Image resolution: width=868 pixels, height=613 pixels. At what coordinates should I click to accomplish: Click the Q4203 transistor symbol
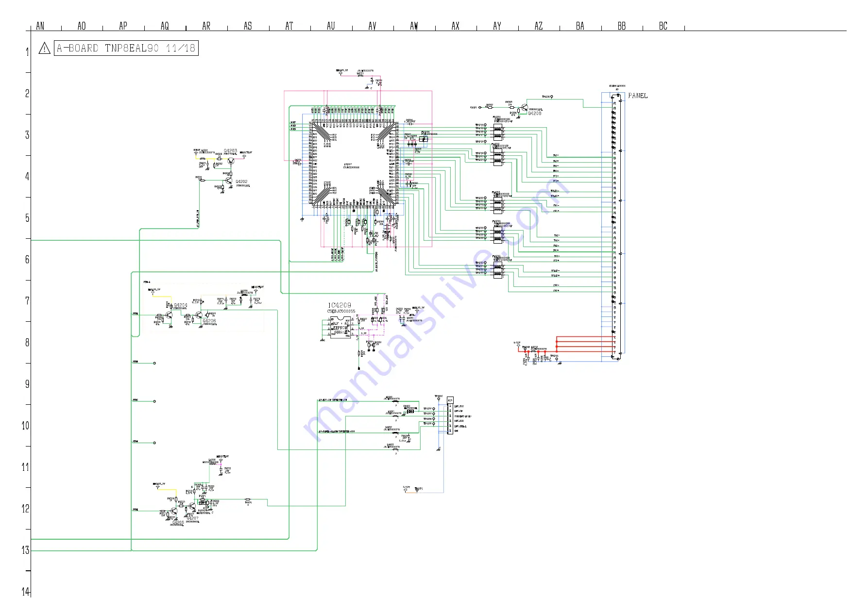tap(231, 160)
